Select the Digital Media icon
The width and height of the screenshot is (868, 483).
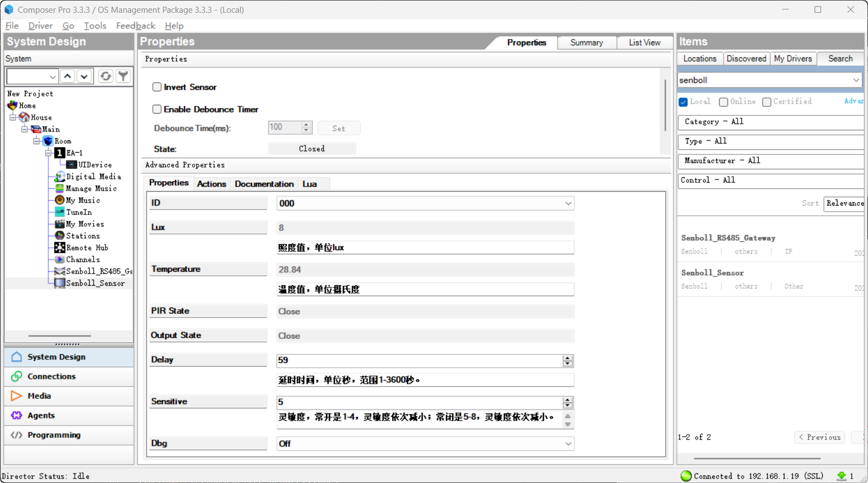60,177
